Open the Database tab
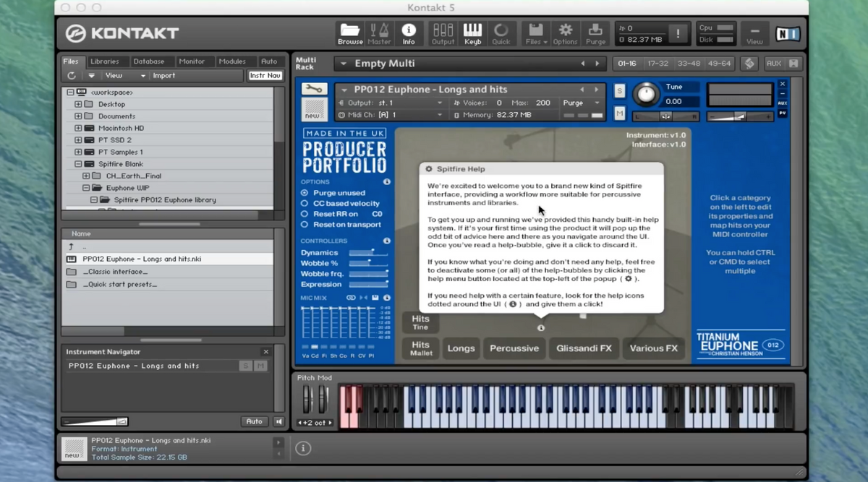The width and height of the screenshot is (868, 482). tap(148, 61)
